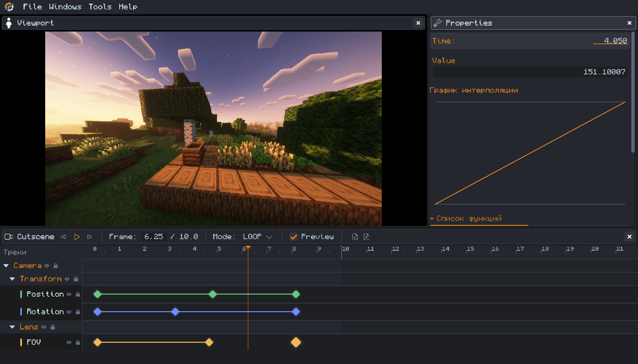Viewport: 638px width, 364px height.
Task: Select first orange FOV keyframe
Action: (x=97, y=342)
